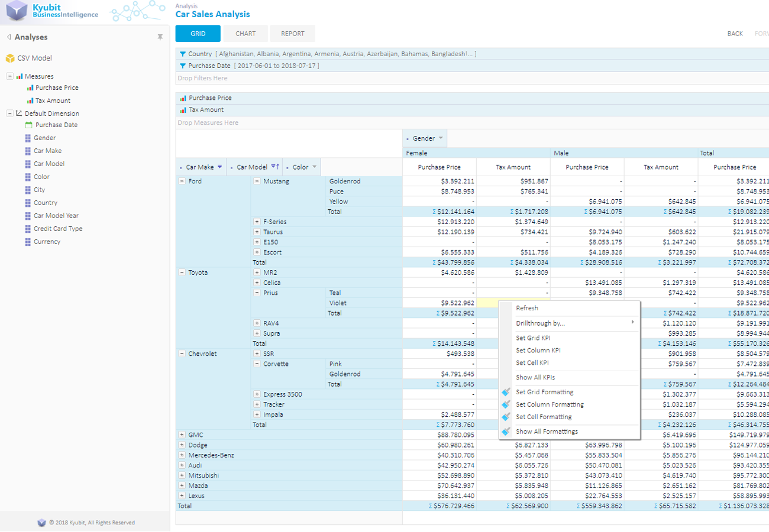Select the Purchase Price measure icon

click(x=30, y=87)
